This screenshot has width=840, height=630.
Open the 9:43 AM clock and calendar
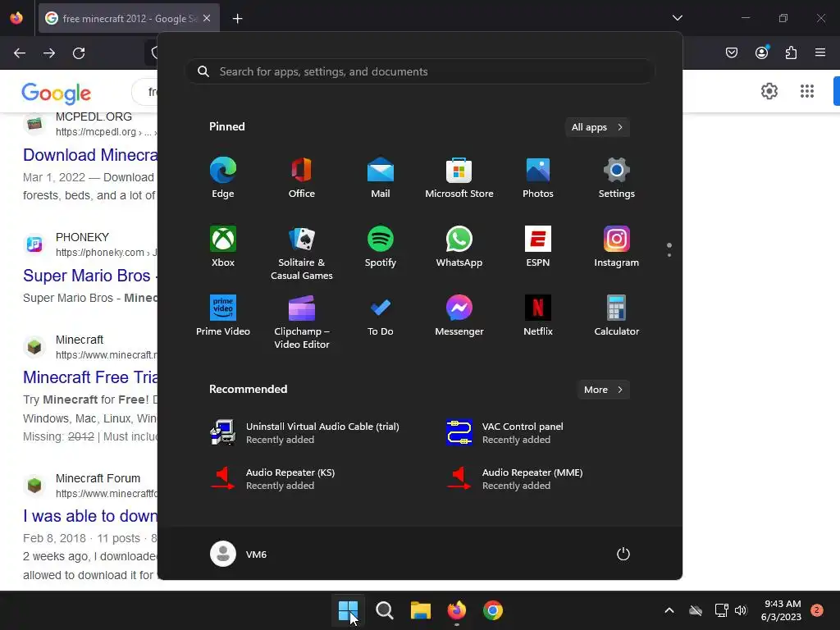pyautogui.click(x=781, y=610)
